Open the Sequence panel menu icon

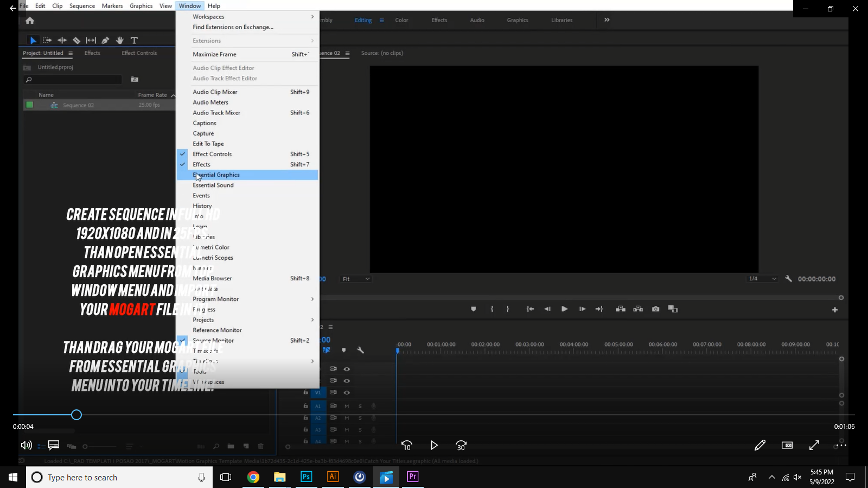(x=347, y=53)
